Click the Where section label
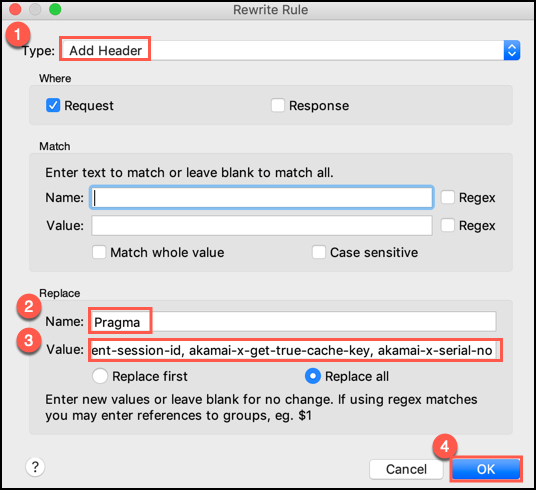The width and height of the screenshot is (536, 490). [55, 78]
